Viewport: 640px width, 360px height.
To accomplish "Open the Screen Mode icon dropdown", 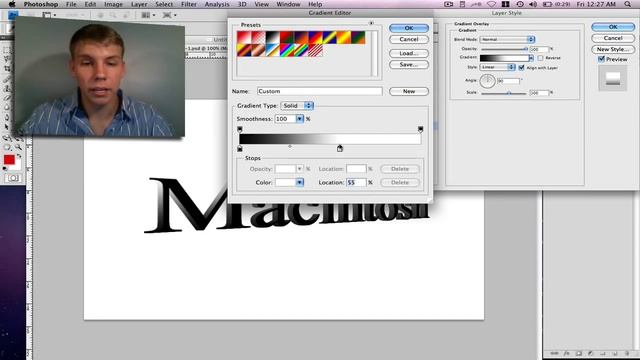I will click(169, 15).
